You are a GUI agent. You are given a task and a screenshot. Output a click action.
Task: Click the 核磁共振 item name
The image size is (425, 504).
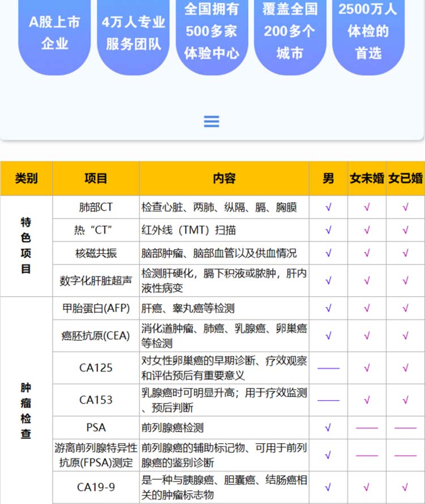pyautogui.click(x=96, y=253)
